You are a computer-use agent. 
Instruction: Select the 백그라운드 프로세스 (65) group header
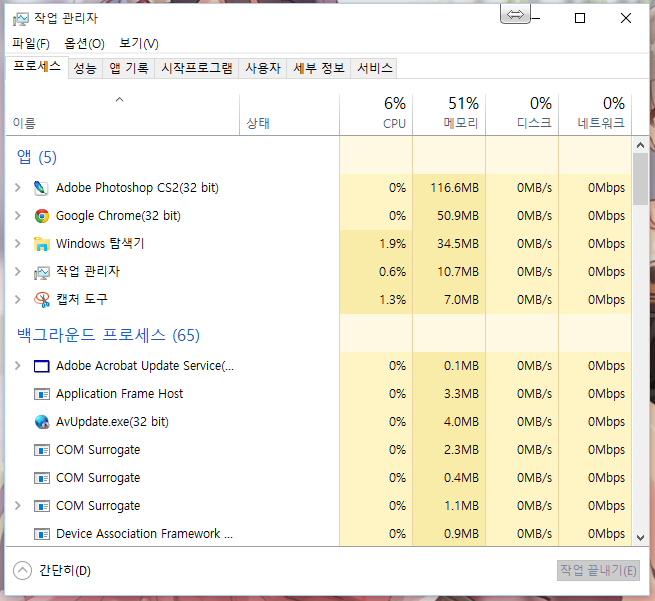[x=108, y=335]
